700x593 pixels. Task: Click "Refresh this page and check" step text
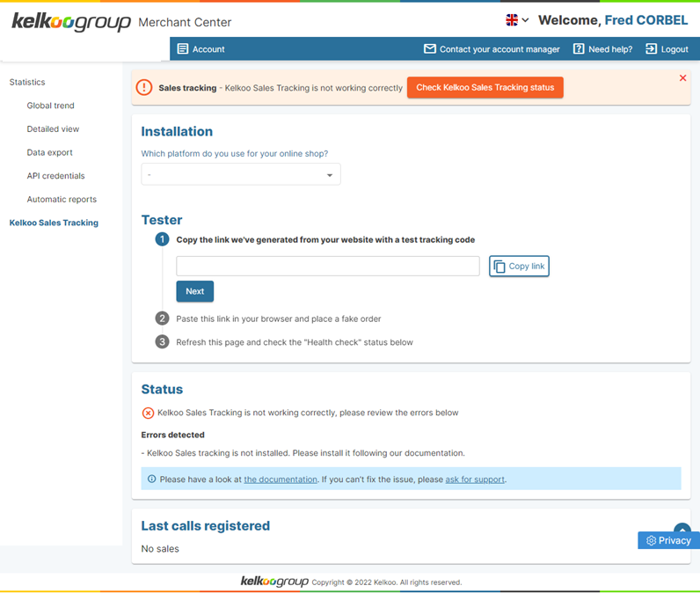pyautogui.click(x=295, y=342)
